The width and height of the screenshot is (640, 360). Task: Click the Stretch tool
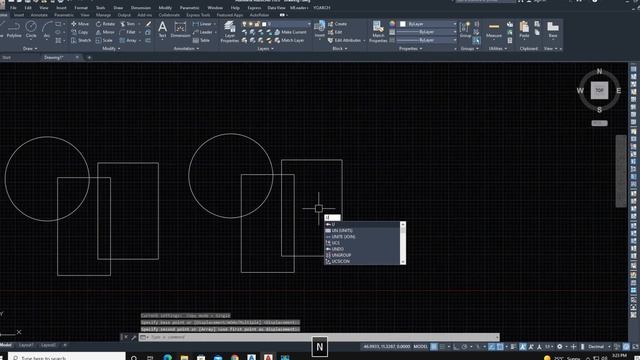[81, 40]
